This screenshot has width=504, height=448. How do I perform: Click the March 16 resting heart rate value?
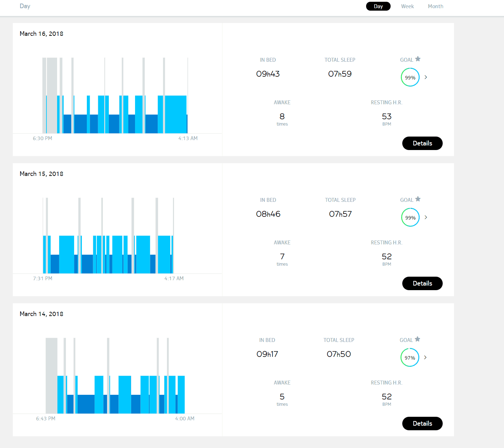pyautogui.click(x=387, y=117)
